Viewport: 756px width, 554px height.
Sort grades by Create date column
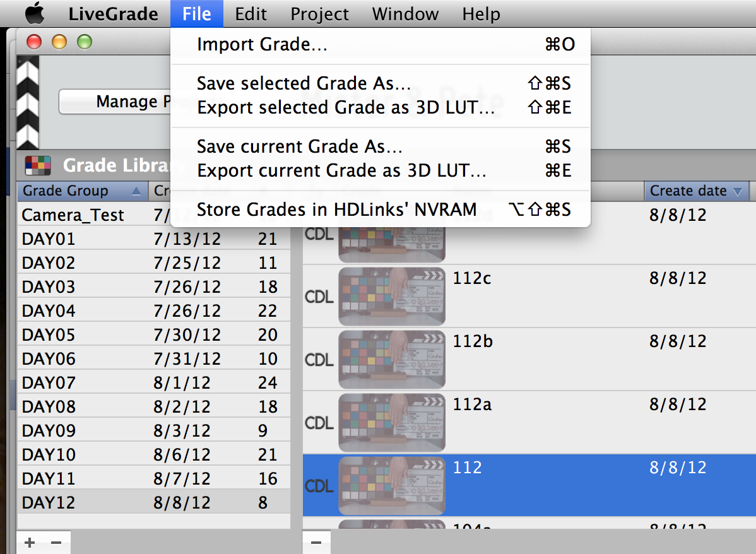(695, 191)
